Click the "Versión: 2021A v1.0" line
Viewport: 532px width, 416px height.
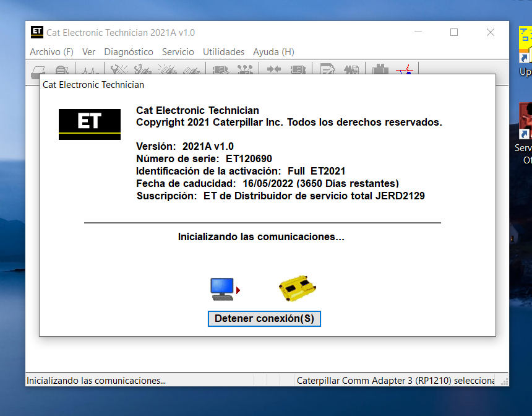[185, 146]
